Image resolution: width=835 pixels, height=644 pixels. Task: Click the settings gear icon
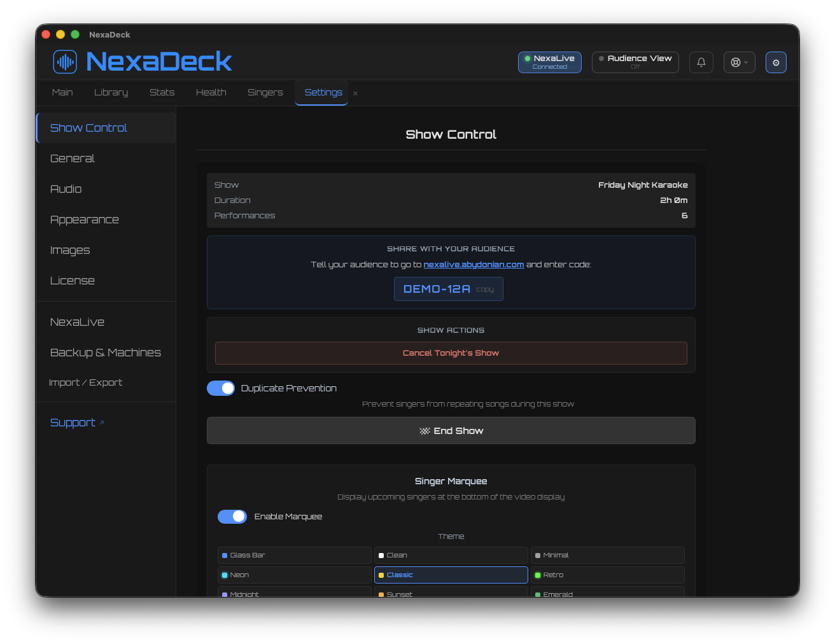tap(775, 62)
